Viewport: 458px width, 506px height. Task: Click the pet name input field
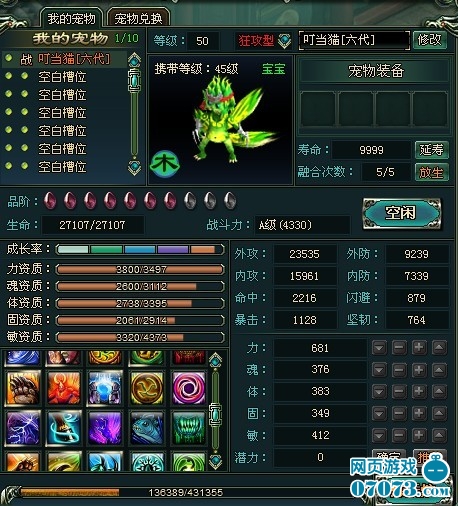tap(354, 40)
